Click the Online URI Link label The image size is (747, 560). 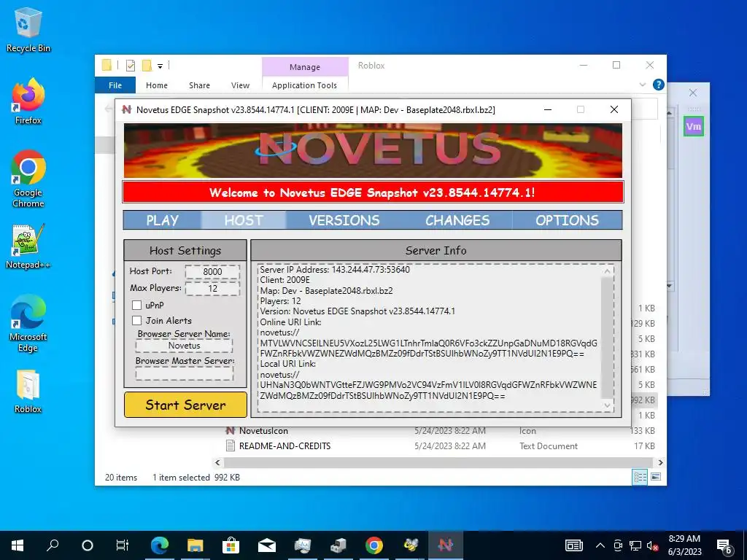(290, 322)
